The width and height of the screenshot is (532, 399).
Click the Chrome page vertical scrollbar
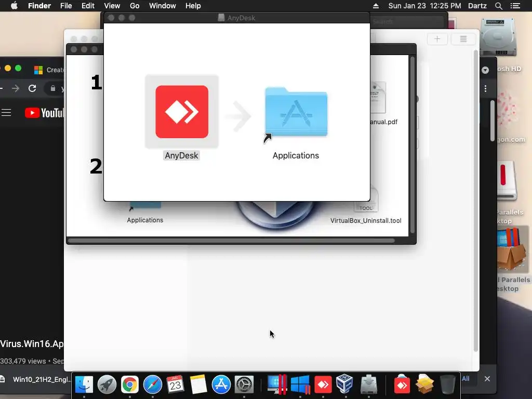pyautogui.click(x=493, y=121)
